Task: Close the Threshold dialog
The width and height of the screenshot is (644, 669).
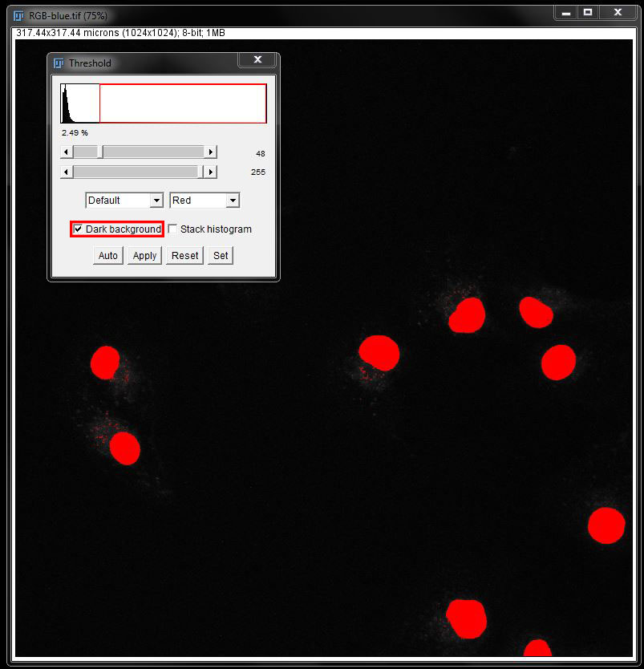Action: (x=257, y=60)
